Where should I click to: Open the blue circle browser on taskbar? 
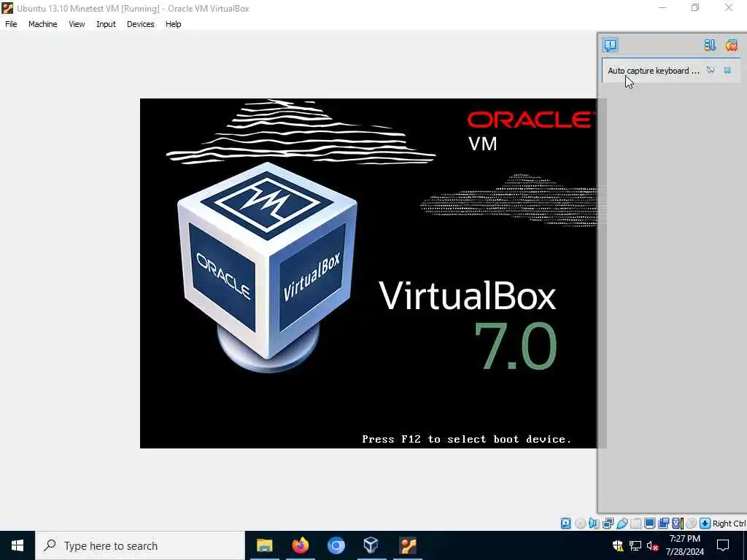(x=336, y=545)
